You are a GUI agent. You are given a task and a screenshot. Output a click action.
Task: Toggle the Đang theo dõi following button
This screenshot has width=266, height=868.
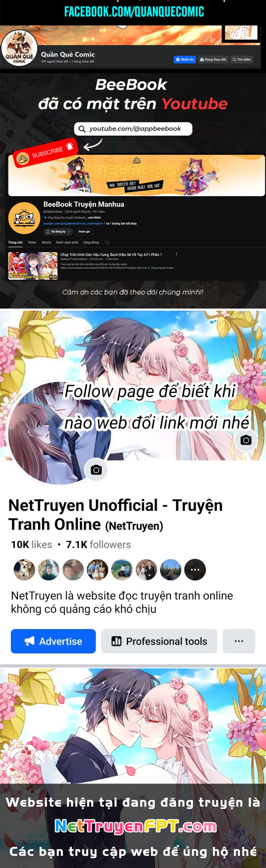pyautogui.click(x=213, y=59)
